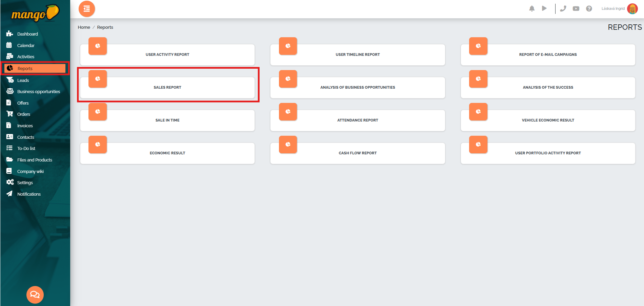Select Company wiki in sidebar
Image resolution: width=644 pixels, height=306 pixels.
point(30,171)
